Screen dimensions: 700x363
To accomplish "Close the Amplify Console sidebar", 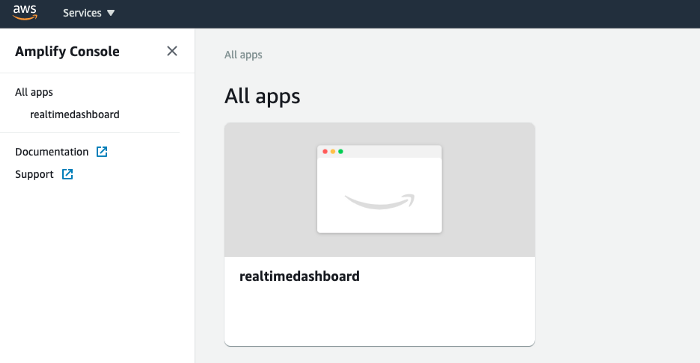I will (x=172, y=51).
